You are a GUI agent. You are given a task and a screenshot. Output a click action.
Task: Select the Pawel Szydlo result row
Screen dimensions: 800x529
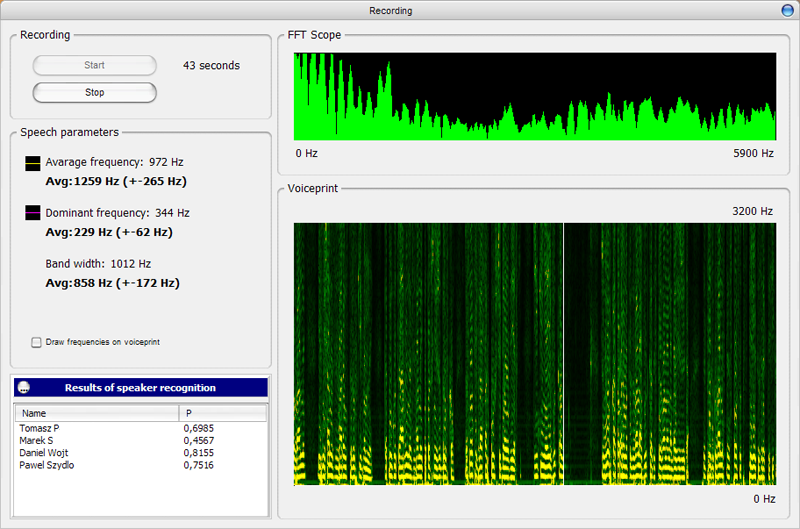pos(140,465)
